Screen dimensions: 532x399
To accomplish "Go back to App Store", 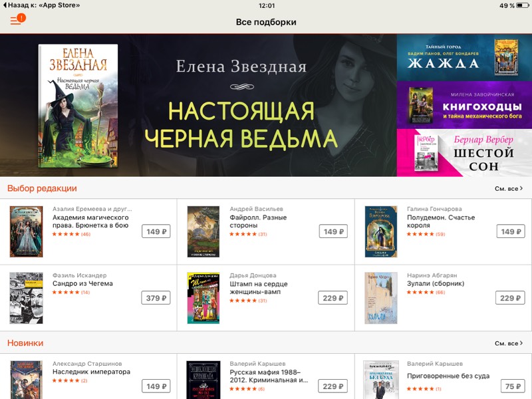I will pos(41,5).
